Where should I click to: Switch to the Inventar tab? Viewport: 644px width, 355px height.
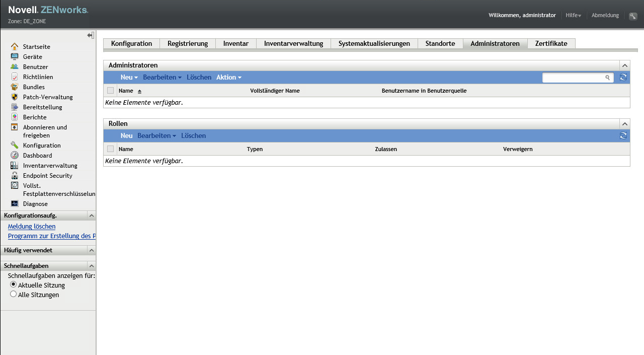(x=236, y=43)
